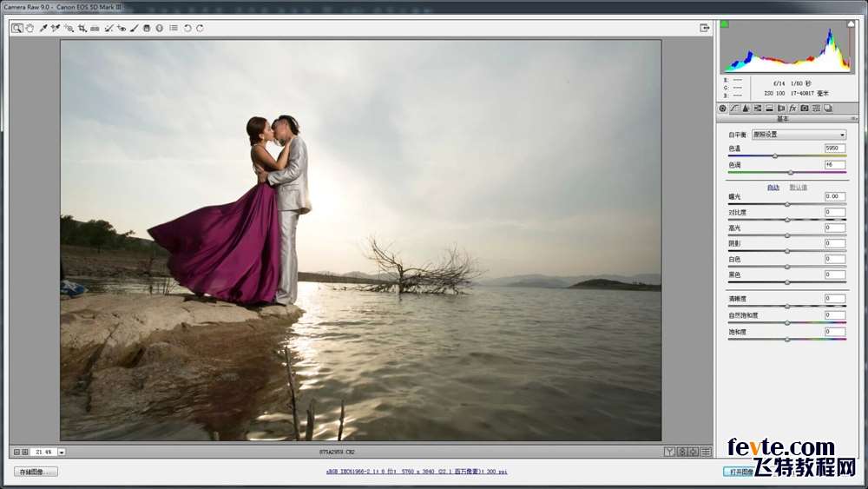Select the Hand tool
Screen dimensions: 868x489
(x=30, y=28)
